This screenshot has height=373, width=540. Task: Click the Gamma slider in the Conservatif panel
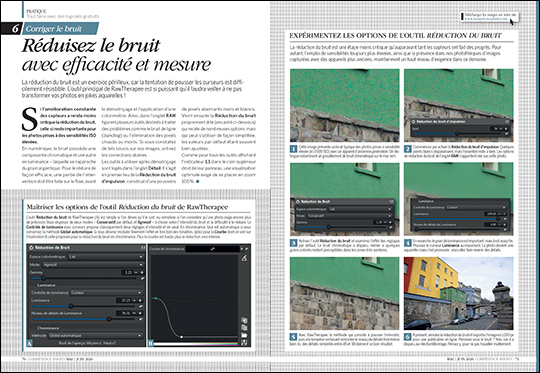coord(341,227)
